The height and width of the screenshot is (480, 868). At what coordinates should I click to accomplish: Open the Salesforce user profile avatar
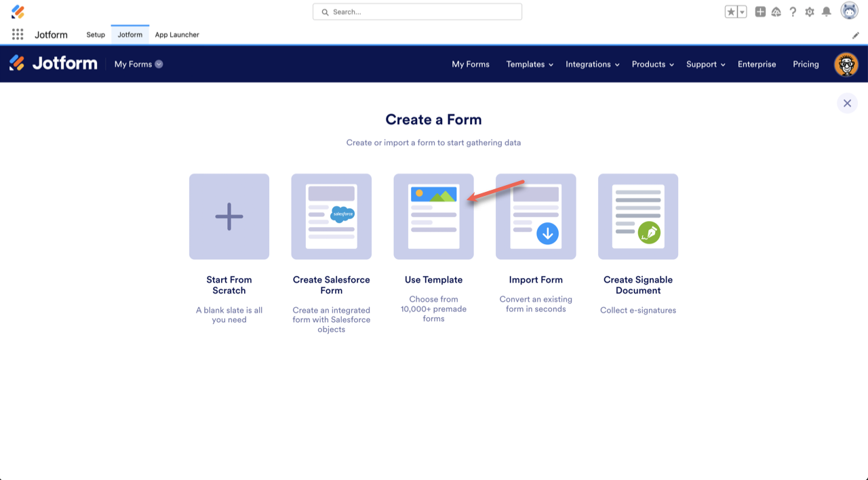click(849, 10)
